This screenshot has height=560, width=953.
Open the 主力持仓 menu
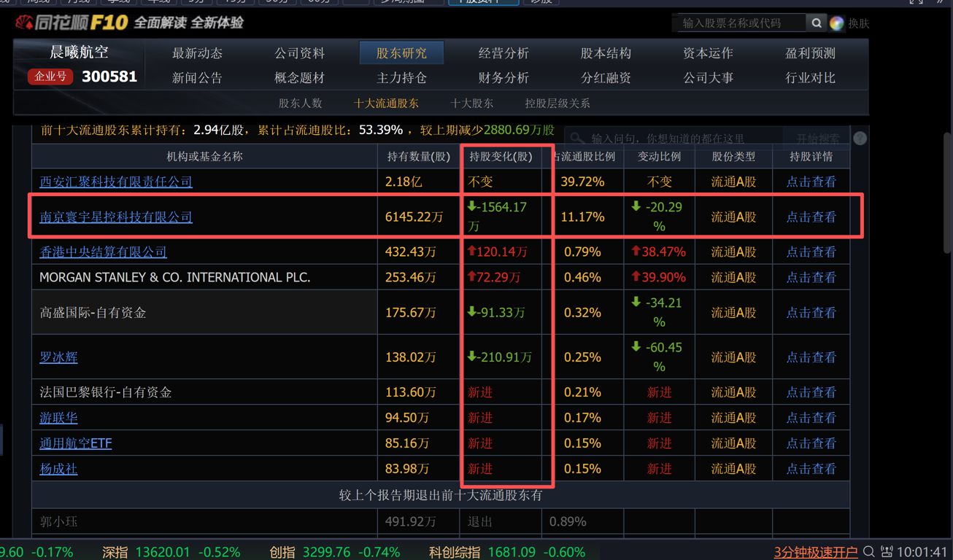tap(401, 77)
